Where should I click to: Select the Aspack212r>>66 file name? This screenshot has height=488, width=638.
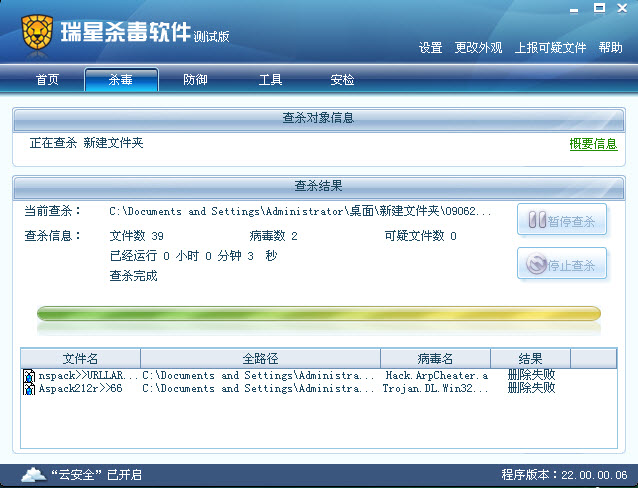[x=81, y=388]
